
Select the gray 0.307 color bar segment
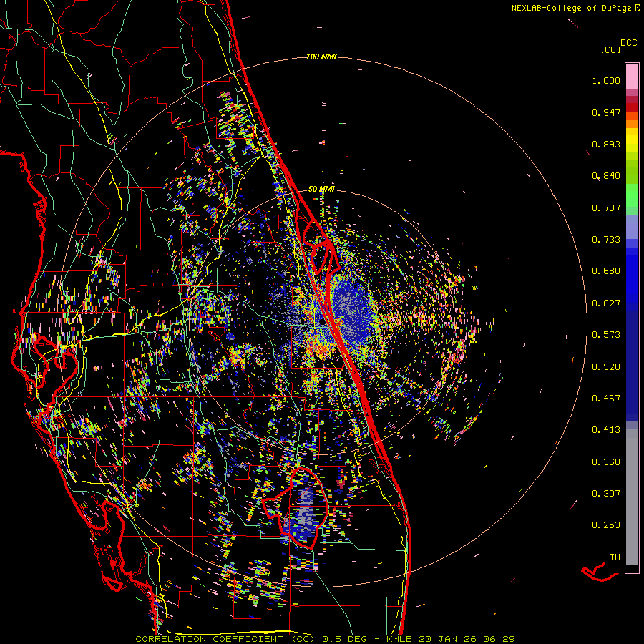point(632,494)
